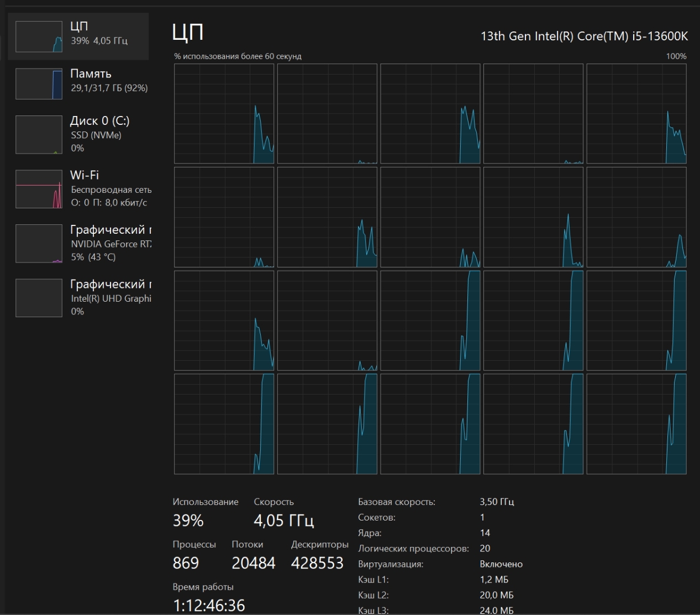Click the Диск 0 mini graph thumbnail
This screenshot has width=700, height=615.
point(39,135)
